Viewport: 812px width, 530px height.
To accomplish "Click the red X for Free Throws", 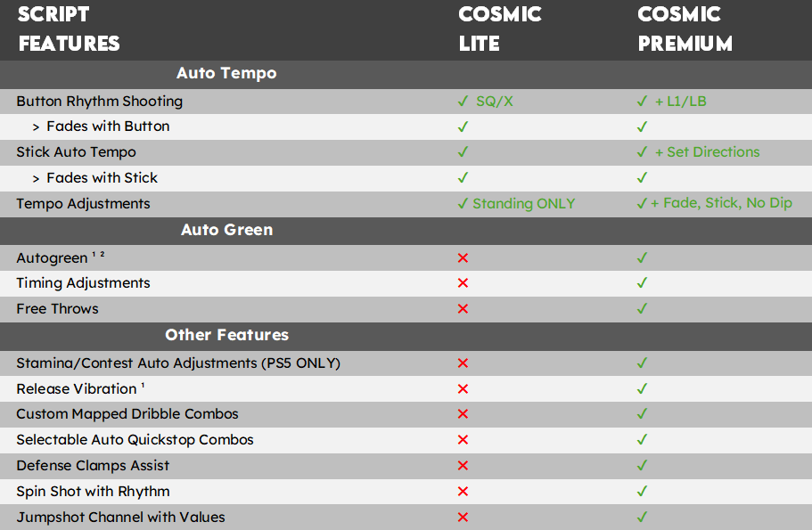I will pyautogui.click(x=463, y=309).
